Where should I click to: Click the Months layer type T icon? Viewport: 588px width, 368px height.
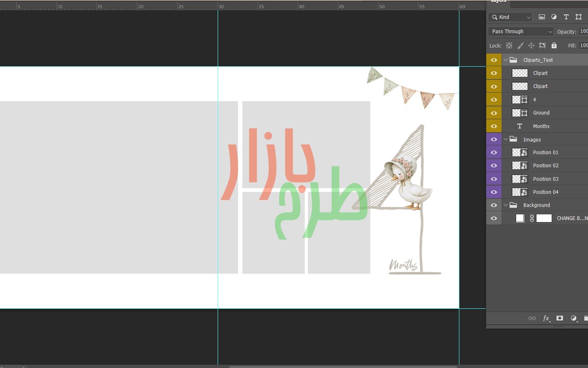click(520, 126)
